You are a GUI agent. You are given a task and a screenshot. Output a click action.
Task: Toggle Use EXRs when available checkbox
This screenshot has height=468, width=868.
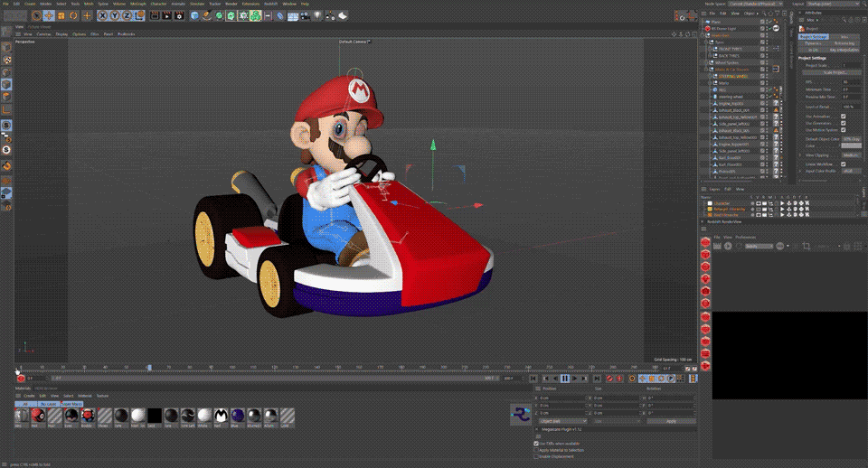536,443
